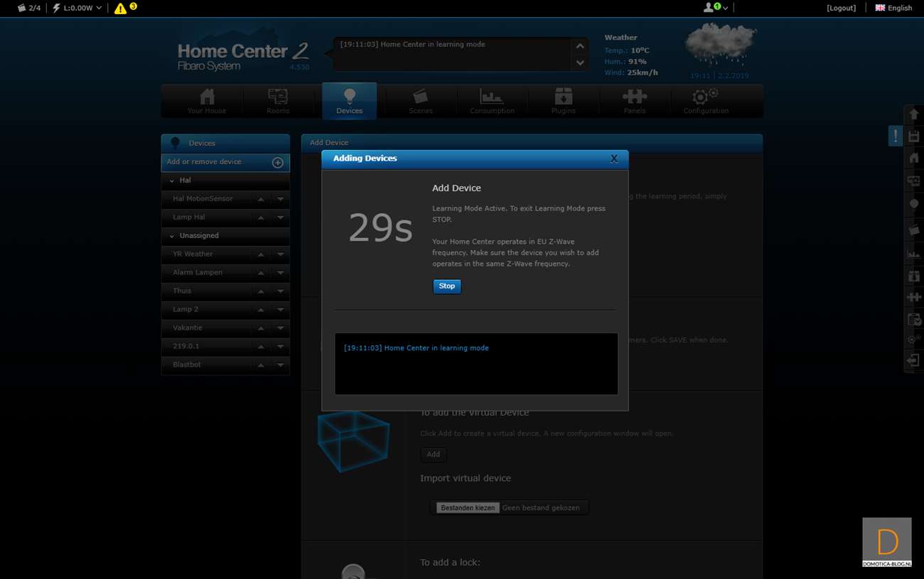
Task: Click the sidebar house icon
Action: coord(914,158)
